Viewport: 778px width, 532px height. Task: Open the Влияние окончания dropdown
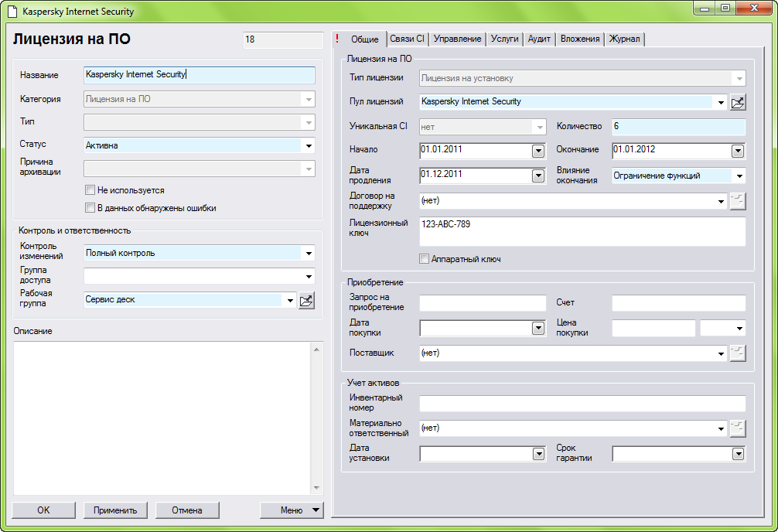(x=739, y=176)
